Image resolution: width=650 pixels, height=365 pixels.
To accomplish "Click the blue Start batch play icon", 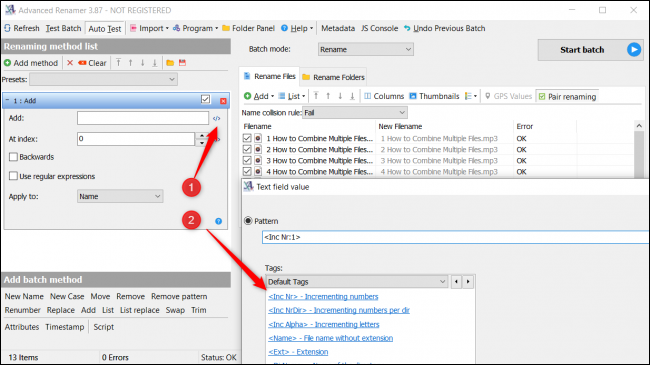I will [x=633, y=50].
